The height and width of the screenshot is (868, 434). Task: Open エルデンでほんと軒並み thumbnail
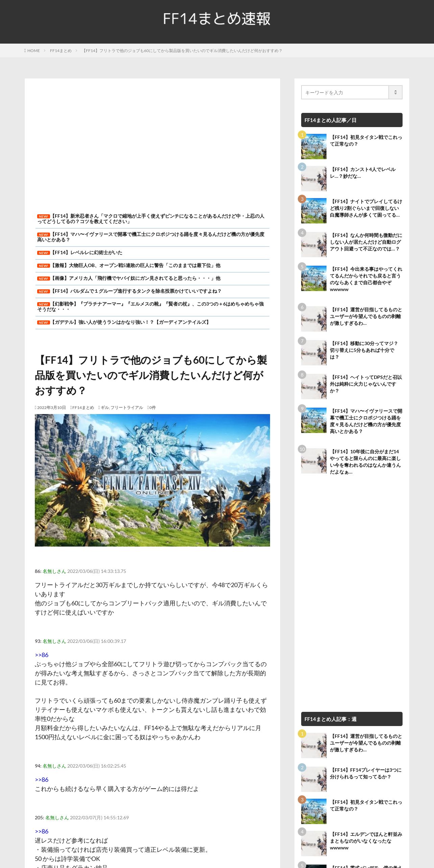click(x=314, y=843)
